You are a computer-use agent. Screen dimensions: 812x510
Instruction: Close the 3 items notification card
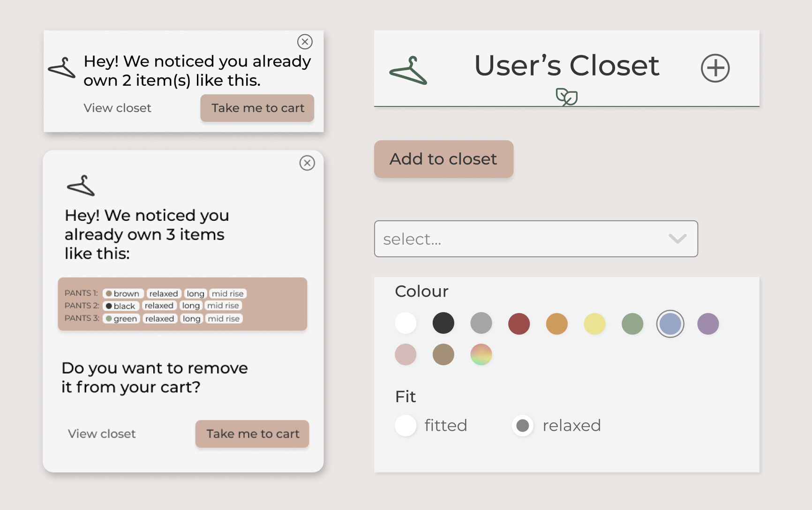pyautogui.click(x=307, y=163)
